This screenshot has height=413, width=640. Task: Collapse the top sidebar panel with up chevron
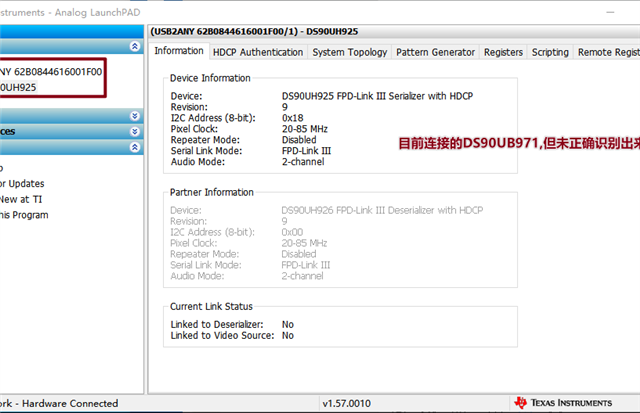135,46
